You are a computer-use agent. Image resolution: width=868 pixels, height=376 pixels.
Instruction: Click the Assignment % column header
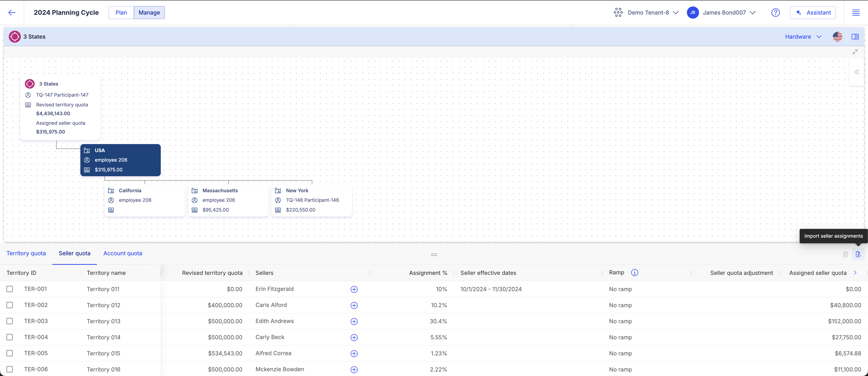tap(428, 273)
